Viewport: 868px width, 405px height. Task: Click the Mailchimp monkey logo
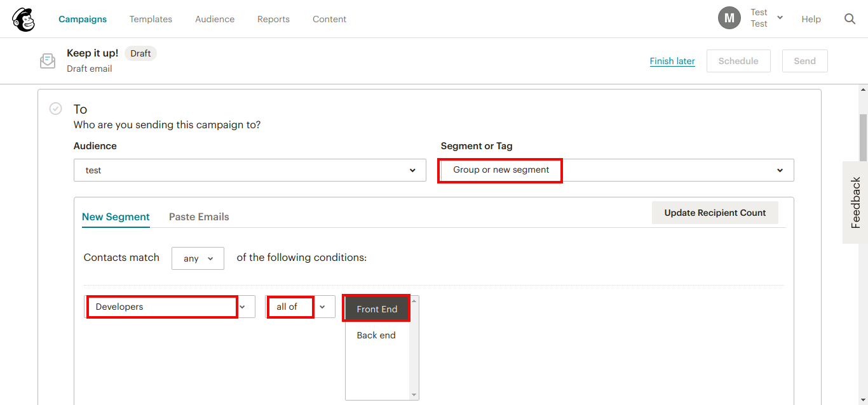tap(24, 20)
